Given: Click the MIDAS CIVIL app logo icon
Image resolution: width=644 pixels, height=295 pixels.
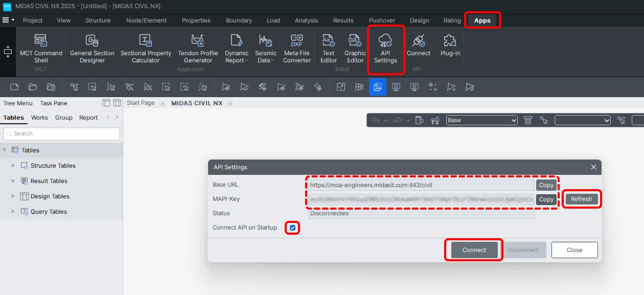Looking at the screenshot, I should pos(7,6).
